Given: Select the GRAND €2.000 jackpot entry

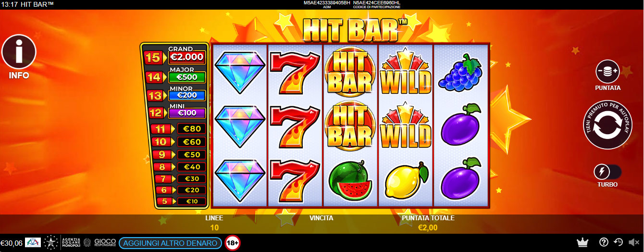Looking at the screenshot, I should (175, 56).
